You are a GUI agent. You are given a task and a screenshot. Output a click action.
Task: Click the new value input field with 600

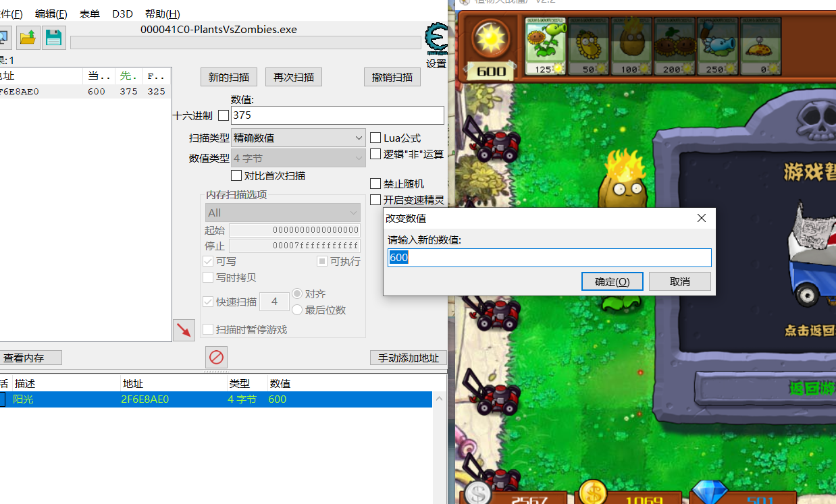click(x=550, y=258)
